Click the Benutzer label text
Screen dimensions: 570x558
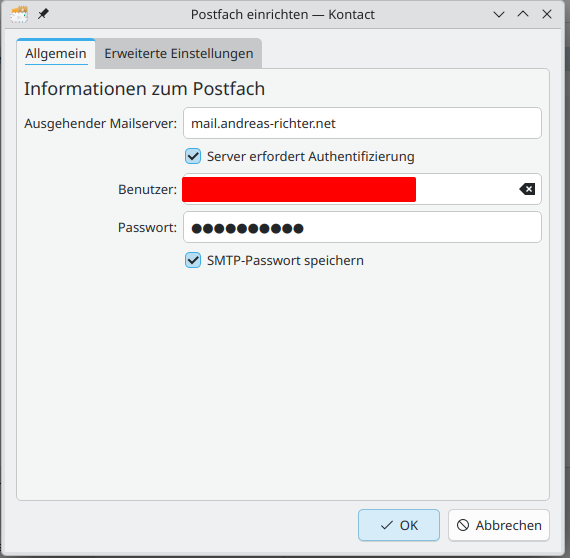[x=147, y=189]
